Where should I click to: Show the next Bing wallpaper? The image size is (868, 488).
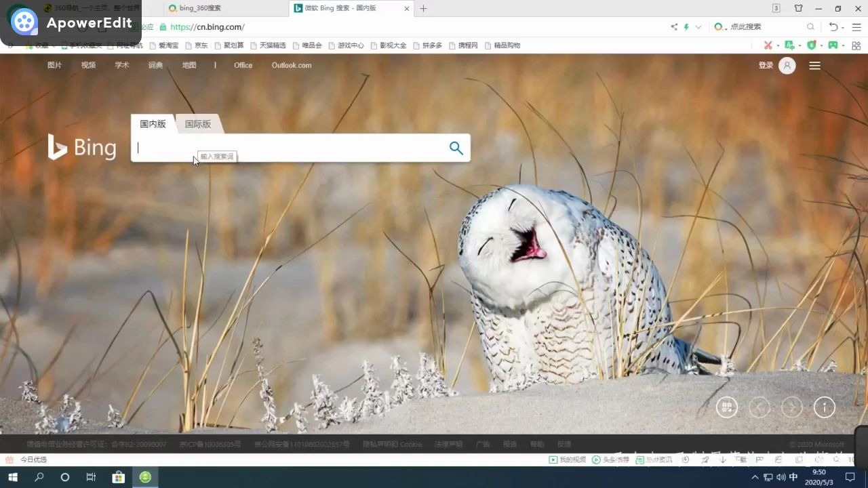[792, 407]
